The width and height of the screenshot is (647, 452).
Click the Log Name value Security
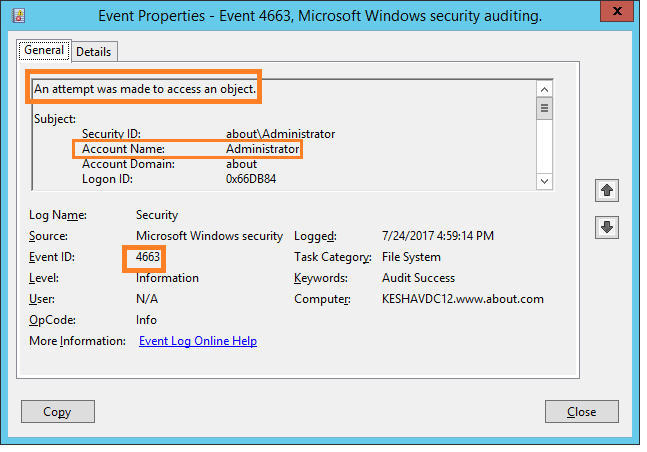click(x=157, y=215)
